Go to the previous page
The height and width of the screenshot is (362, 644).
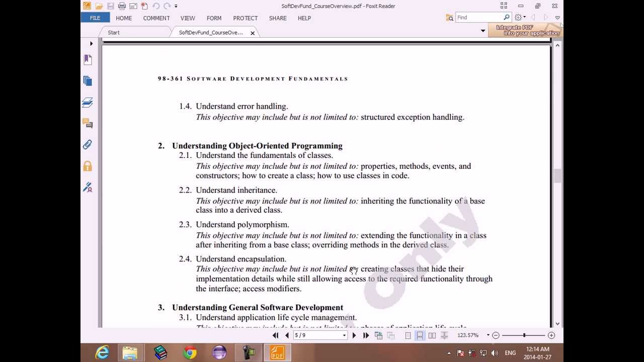287,335
